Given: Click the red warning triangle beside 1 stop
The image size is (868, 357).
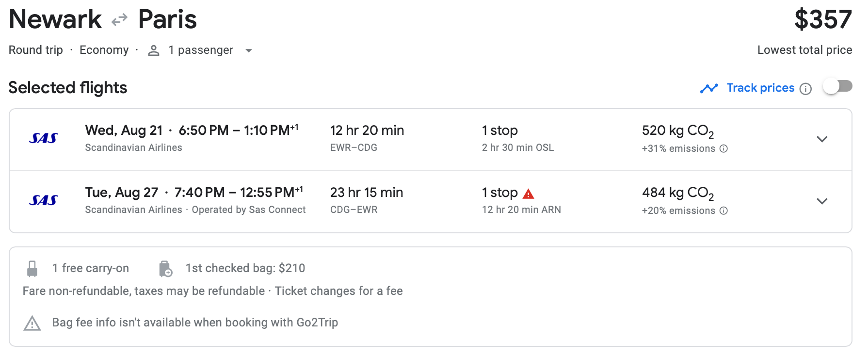Looking at the screenshot, I should tap(529, 194).
